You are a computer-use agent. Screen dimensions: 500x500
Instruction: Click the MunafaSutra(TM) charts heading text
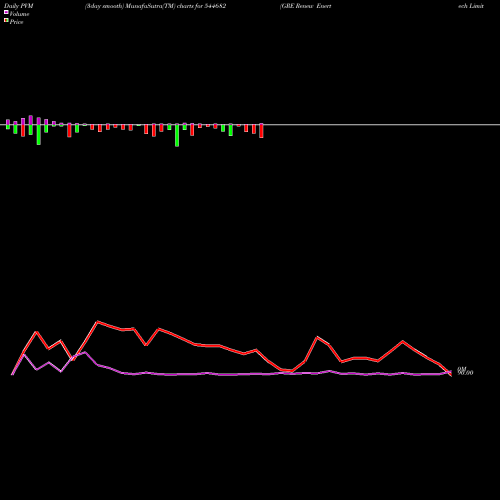point(155,6)
